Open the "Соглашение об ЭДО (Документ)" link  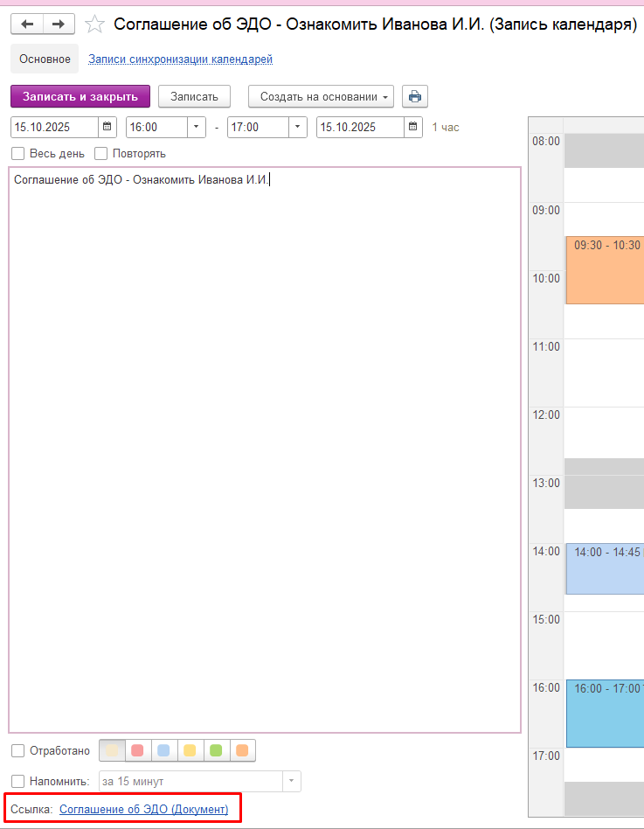click(143, 810)
